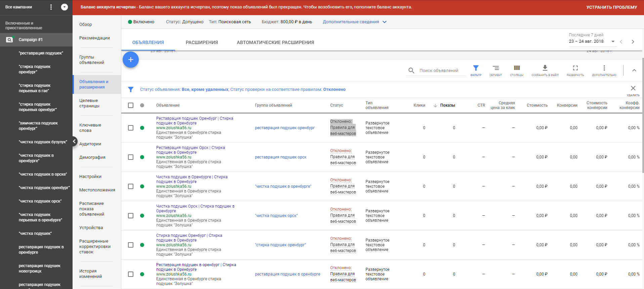
Task: Sort table by Клики column
Action: tap(419, 105)
